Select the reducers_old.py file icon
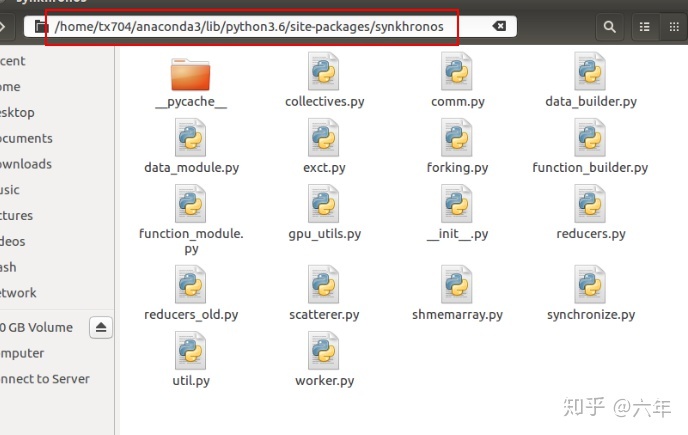Viewport: 688px width, 435px height. (190, 284)
